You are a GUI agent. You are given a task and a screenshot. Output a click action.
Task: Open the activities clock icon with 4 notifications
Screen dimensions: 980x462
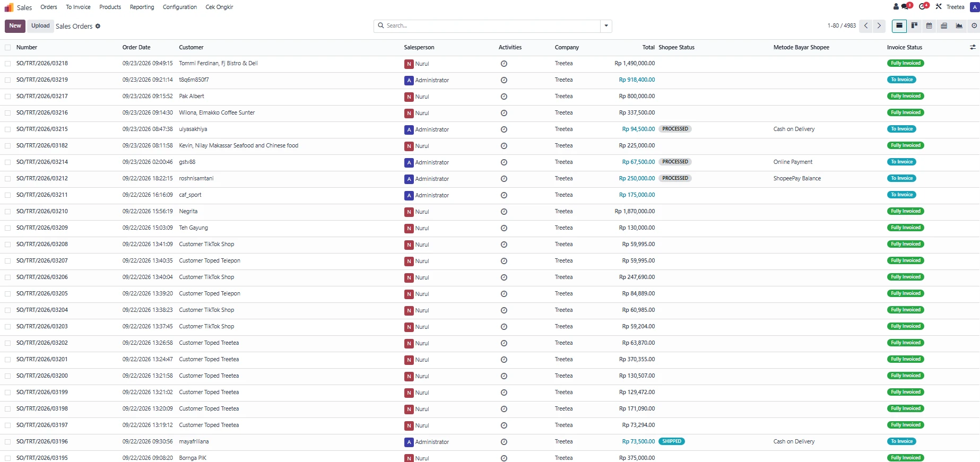(924, 6)
